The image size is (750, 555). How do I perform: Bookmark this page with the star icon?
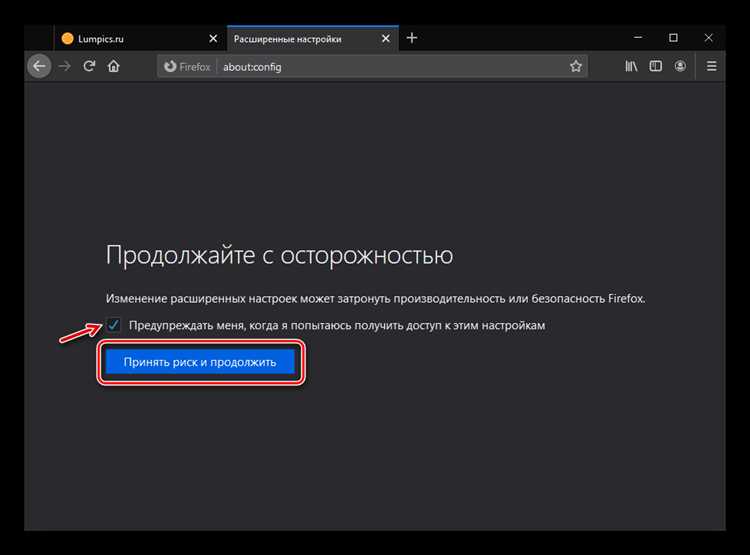pyautogui.click(x=576, y=66)
